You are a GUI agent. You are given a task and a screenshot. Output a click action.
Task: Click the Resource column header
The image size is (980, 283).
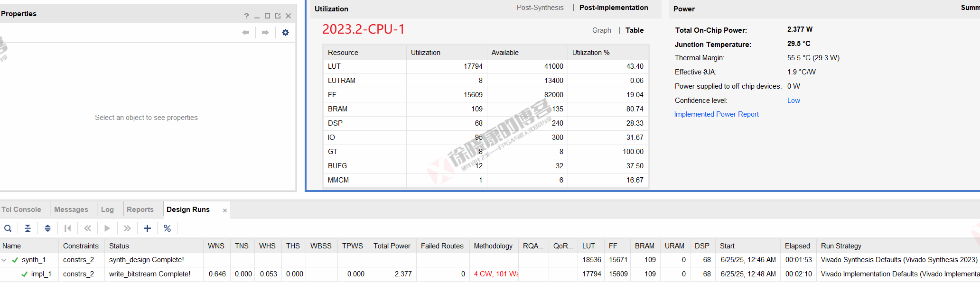point(364,53)
